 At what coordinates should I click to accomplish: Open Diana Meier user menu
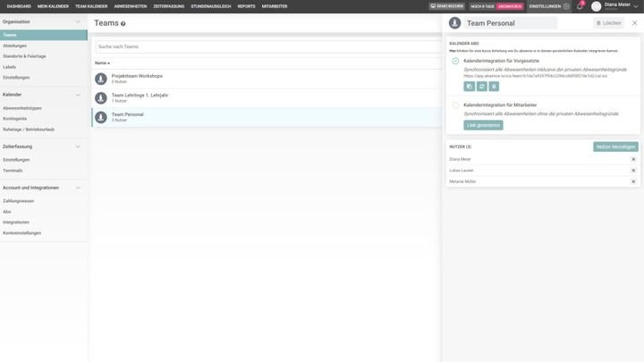616,6
